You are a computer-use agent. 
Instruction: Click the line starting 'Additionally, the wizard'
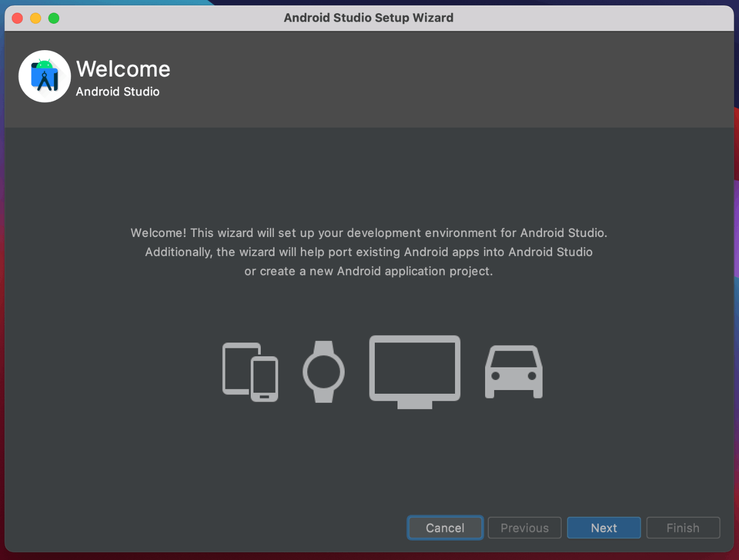[x=369, y=252]
